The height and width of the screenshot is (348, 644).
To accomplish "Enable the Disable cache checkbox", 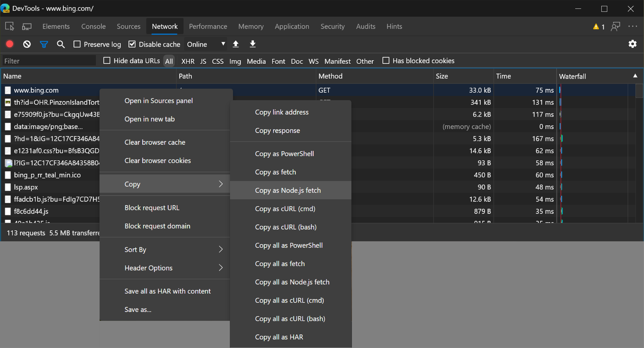I will coord(132,44).
